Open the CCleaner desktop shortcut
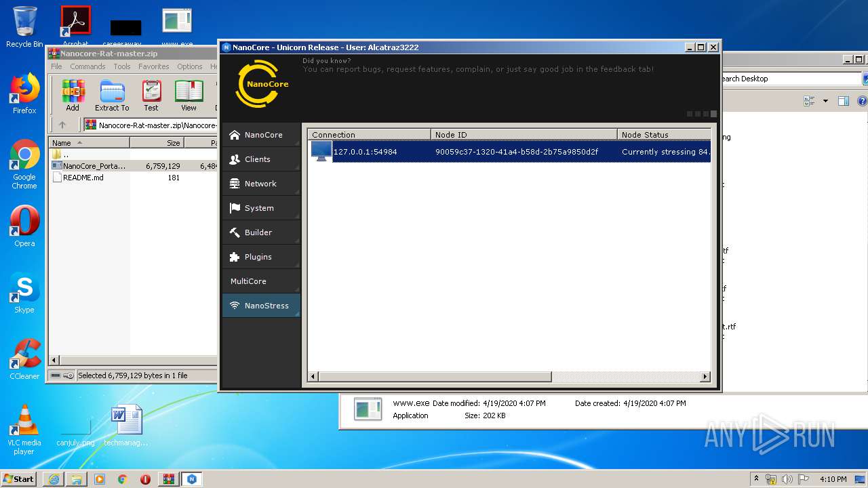 [x=24, y=359]
